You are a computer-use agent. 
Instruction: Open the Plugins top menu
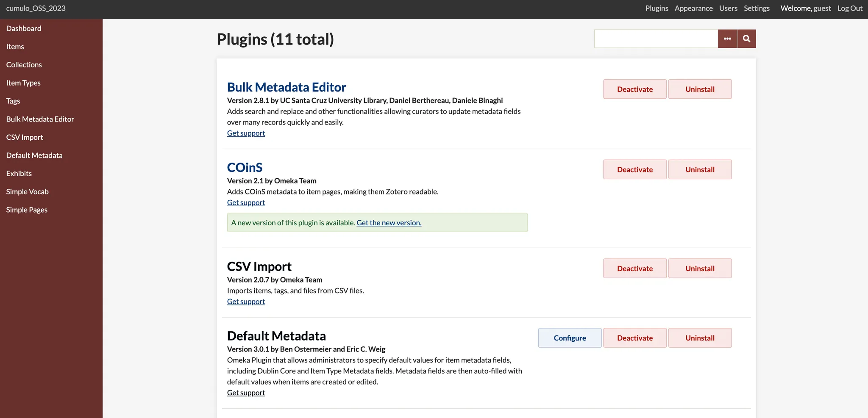tap(657, 8)
